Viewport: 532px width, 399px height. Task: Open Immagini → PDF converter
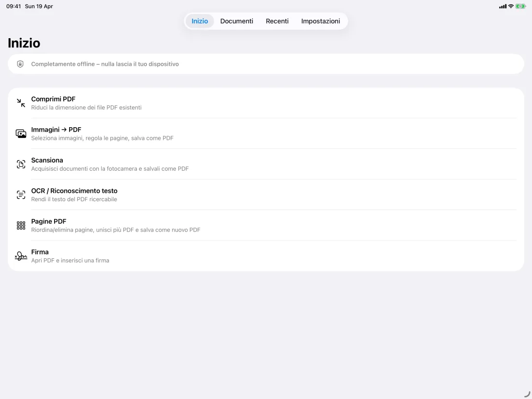266,133
